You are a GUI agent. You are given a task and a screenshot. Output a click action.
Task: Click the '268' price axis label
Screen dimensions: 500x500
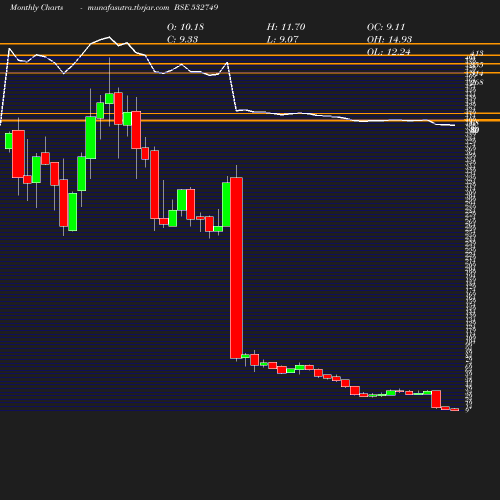477,82
